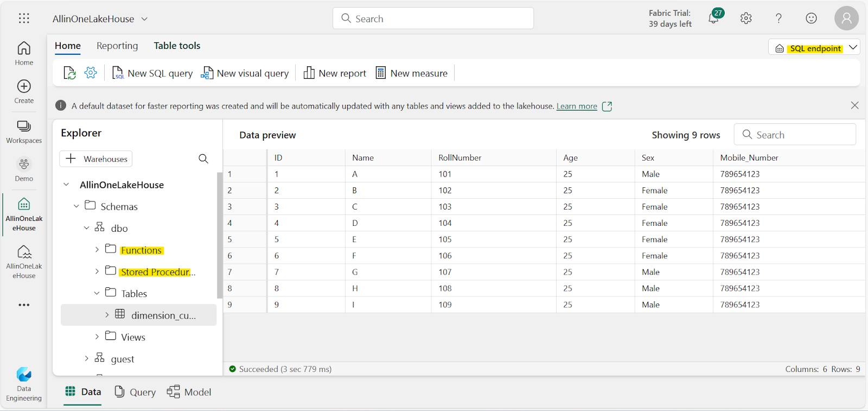Switch to the Data view tab
This screenshot has height=411, width=868.
click(83, 392)
